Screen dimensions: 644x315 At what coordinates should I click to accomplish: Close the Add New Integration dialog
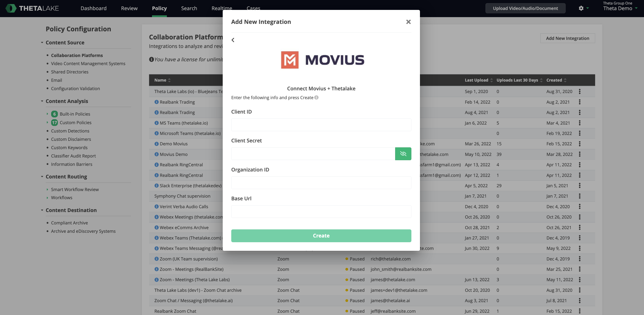[408, 22]
